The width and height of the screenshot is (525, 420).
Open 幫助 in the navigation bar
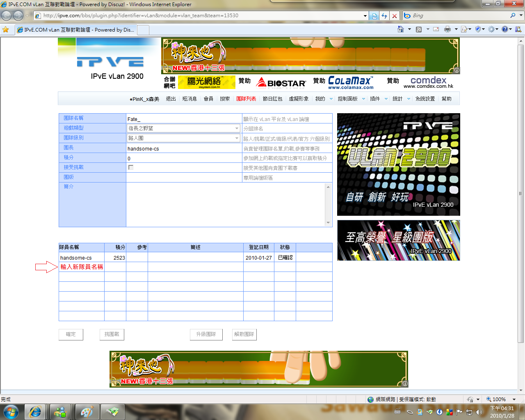pos(446,99)
